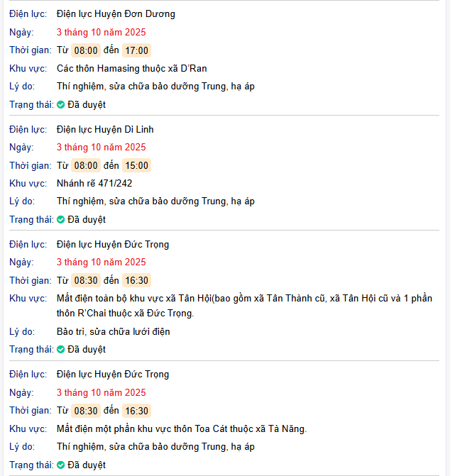The height and width of the screenshot is (476, 450).
Task: Click the 08:30 start time in Tà Năng entry
Action: pyautogui.click(x=86, y=411)
